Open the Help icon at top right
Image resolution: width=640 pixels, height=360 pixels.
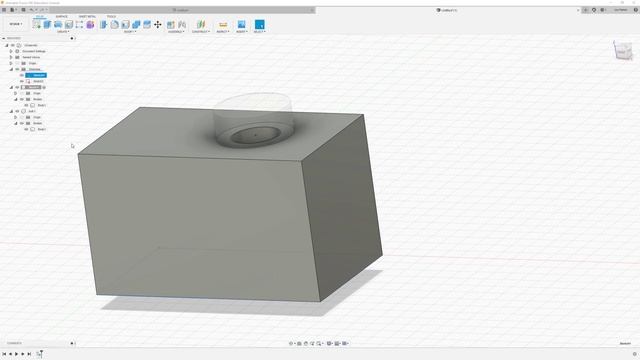(x=636, y=10)
